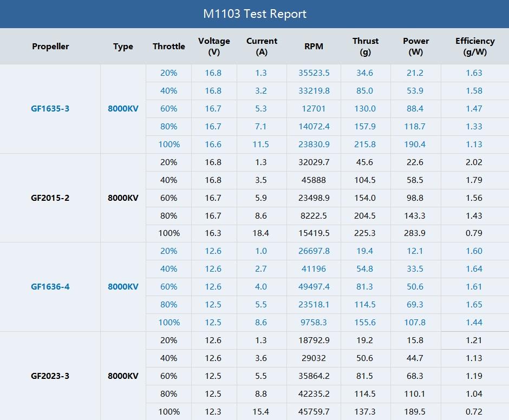Select RPM value 35523.5

click(x=314, y=73)
